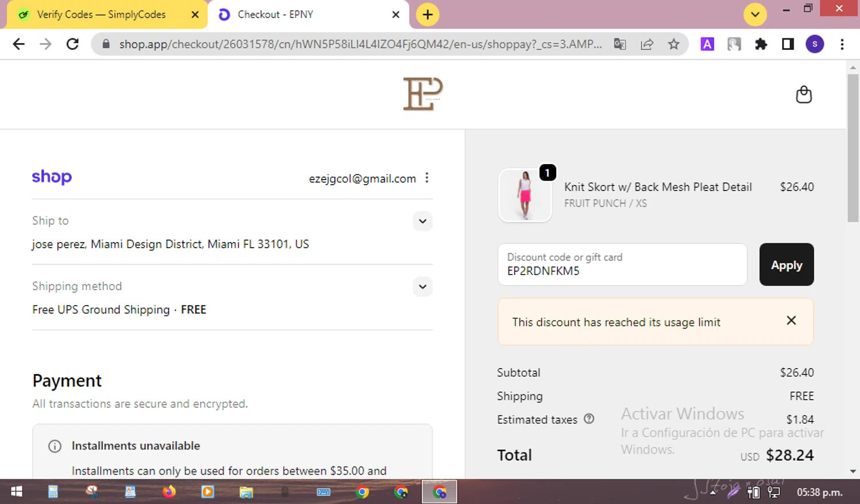860x504 pixels.
Task: Open the Windows Start menu
Action: [17, 491]
